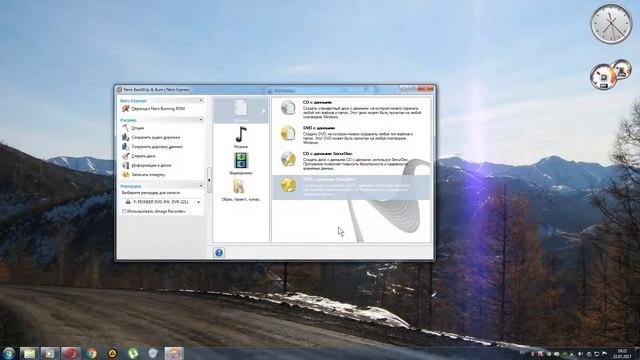Select the 'Музыка' music note category

(x=241, y=137)
